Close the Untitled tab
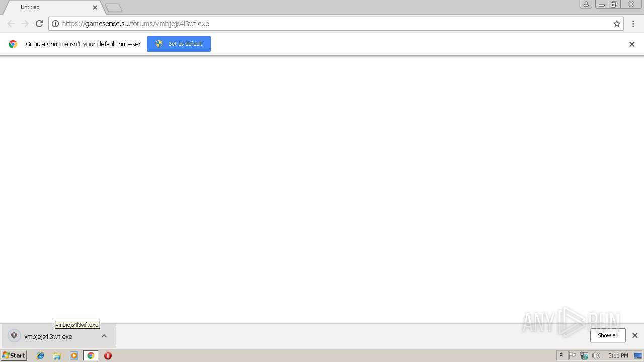 click(95, 8)
